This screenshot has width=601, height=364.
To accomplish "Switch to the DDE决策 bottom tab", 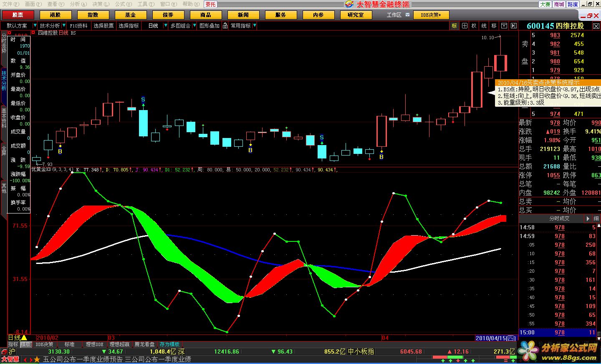I will coord(44,344).
